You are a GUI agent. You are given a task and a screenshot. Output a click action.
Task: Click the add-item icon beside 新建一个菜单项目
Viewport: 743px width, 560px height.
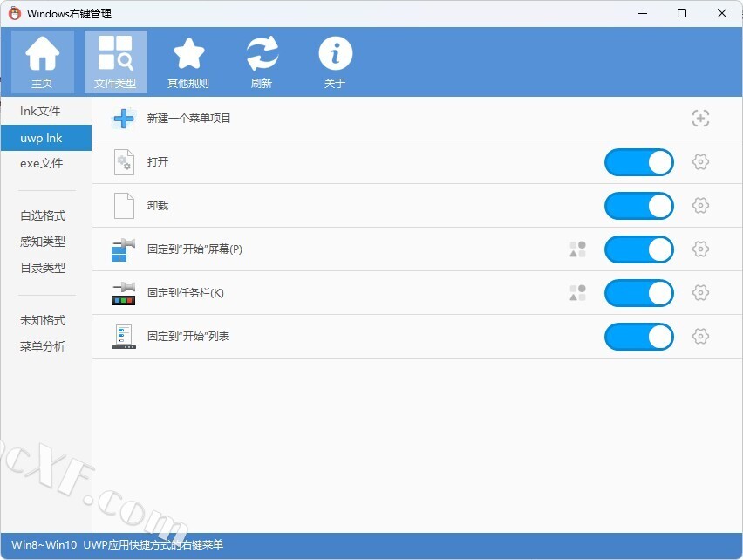pos(700,119)
